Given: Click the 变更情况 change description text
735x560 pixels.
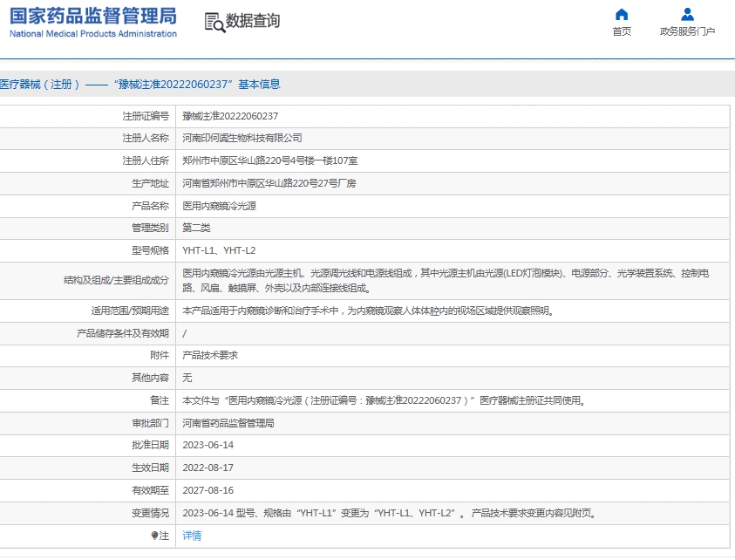Looking at the screenshot, I should 390,513.
